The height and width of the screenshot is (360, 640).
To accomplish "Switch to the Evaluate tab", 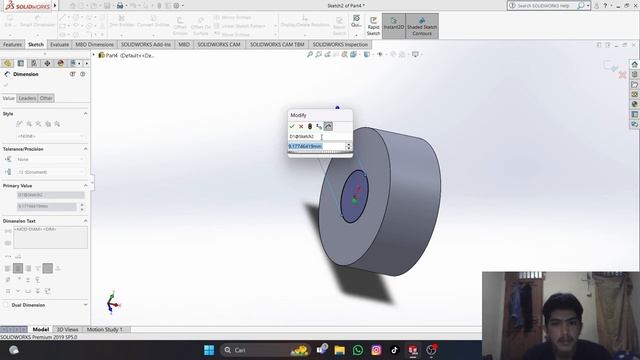I will [60, 44].
